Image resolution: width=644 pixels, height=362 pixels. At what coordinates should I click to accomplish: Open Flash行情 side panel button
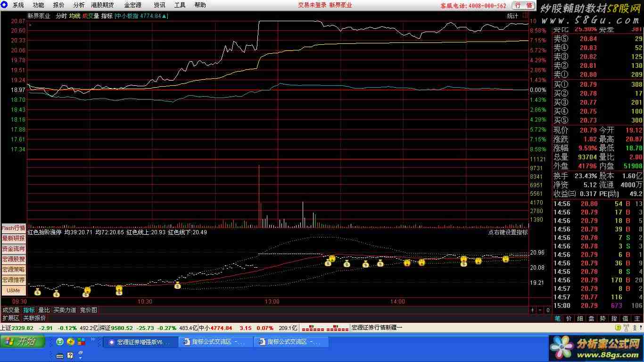(13, 228)
